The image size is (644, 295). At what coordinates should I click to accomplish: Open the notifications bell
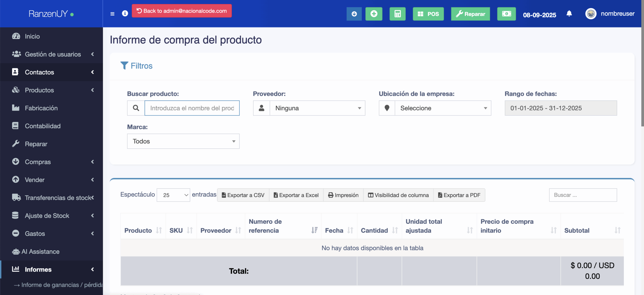point(569,14)
